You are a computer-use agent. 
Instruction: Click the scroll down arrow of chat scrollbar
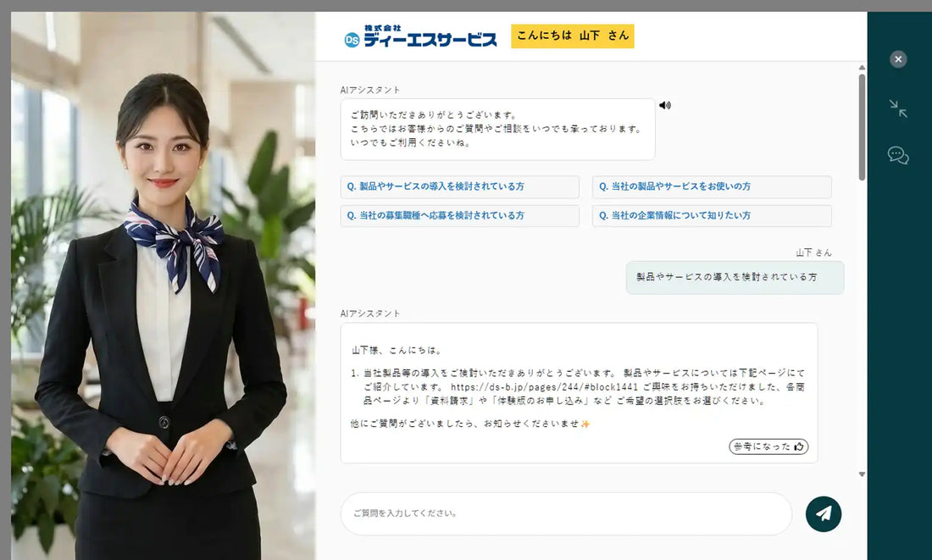(x=862, y=474)
